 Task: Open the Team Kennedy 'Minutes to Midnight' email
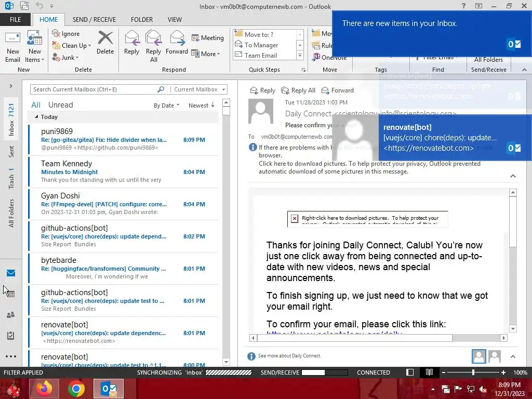[124, 171]
